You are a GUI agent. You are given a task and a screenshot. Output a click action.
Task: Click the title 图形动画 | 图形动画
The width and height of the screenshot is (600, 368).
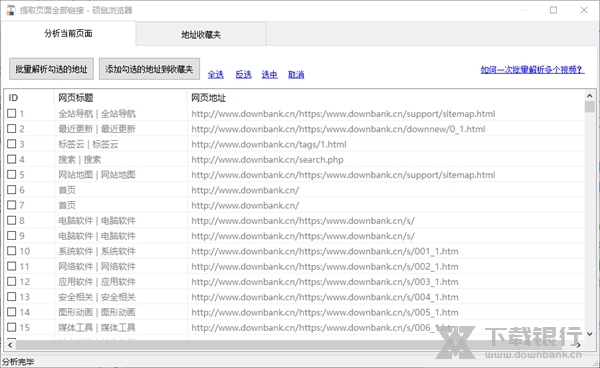[x=97, y=313]
